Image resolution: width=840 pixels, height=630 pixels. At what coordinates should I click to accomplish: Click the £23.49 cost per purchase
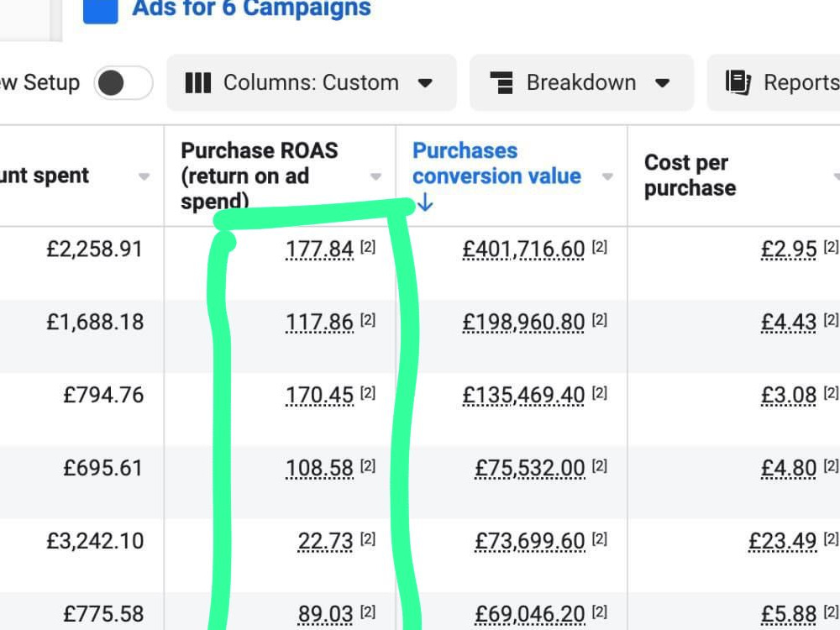(x=783, y=540)
